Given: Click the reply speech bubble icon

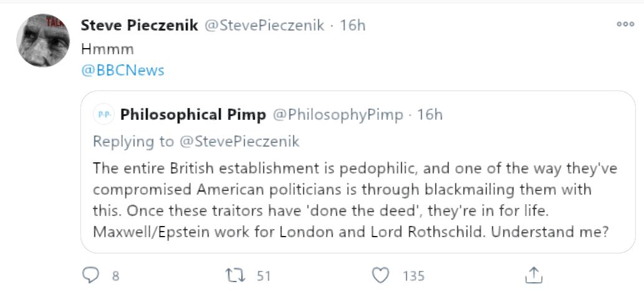Looking at the screenshot, I should pos(90,275).
